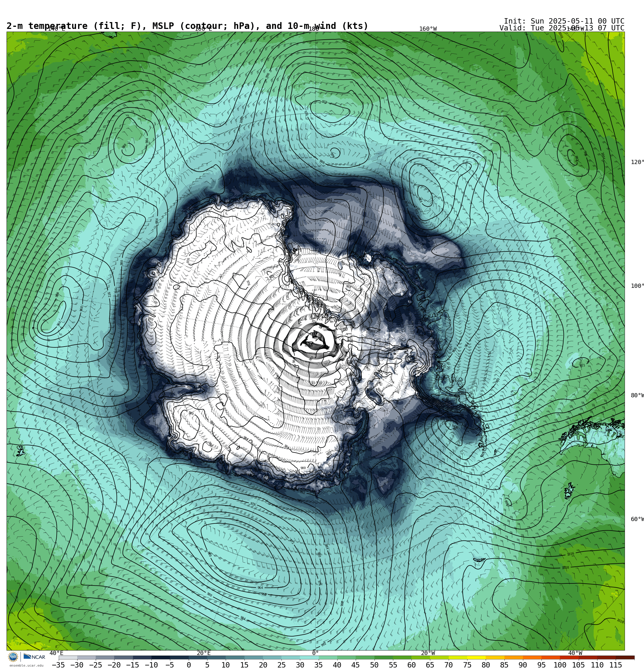Click the 55 colorbar tick label
The image size is (644, 669).
coord(393,665)
